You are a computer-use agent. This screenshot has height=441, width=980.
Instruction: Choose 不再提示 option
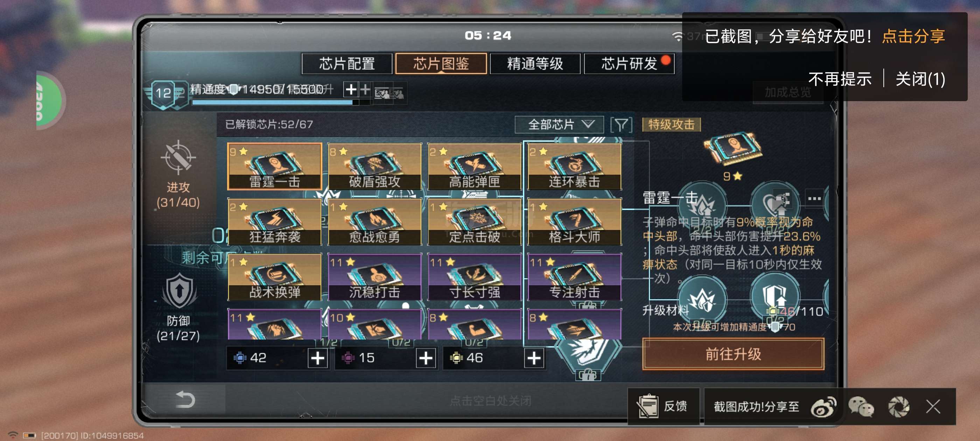pyautogui.click(x=840, y=79)
